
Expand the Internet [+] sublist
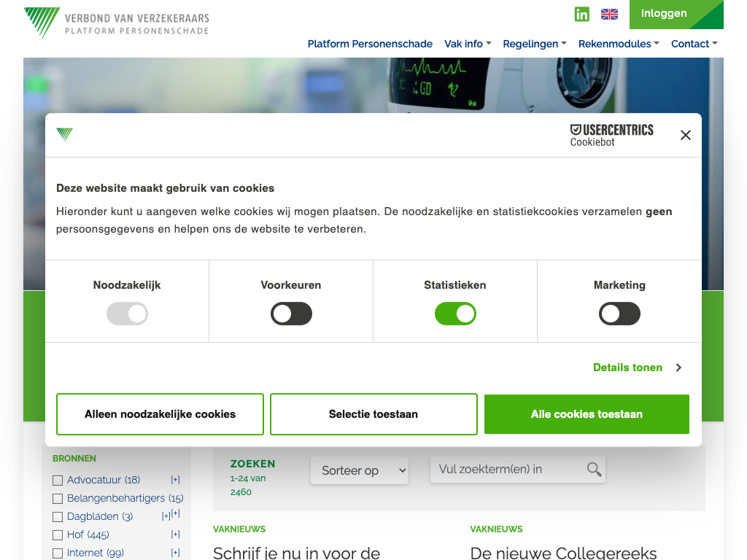[x=175, y=553]
